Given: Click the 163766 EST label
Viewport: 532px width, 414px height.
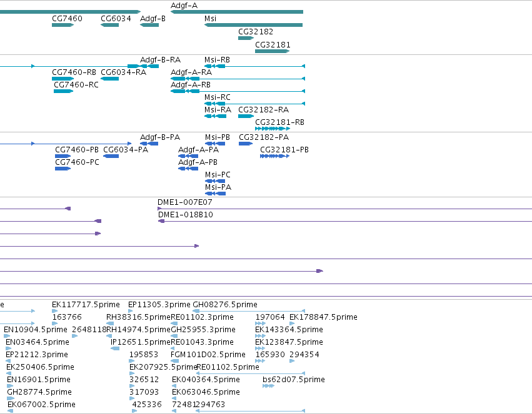Looking at the screenshot, I should pos(67,317).
